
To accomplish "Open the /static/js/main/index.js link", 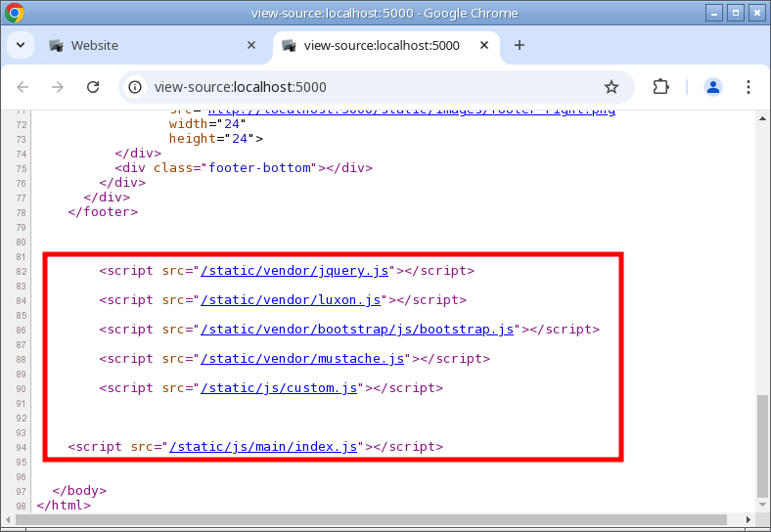I will [x=263, y=447].
